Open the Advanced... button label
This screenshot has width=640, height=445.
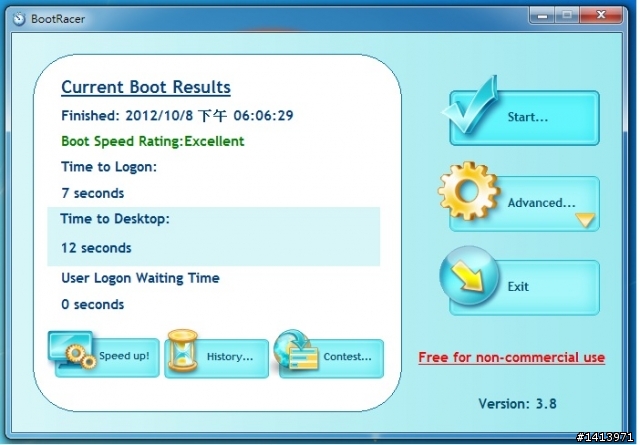coord(542,203)
